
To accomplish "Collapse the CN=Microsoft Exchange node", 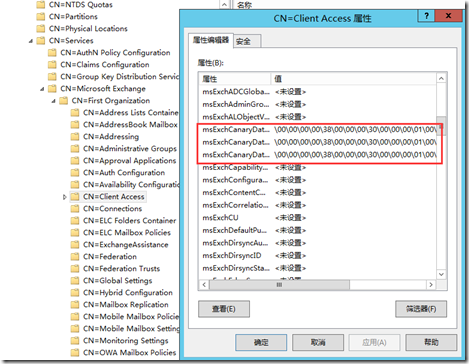I will tap(42, 89).
